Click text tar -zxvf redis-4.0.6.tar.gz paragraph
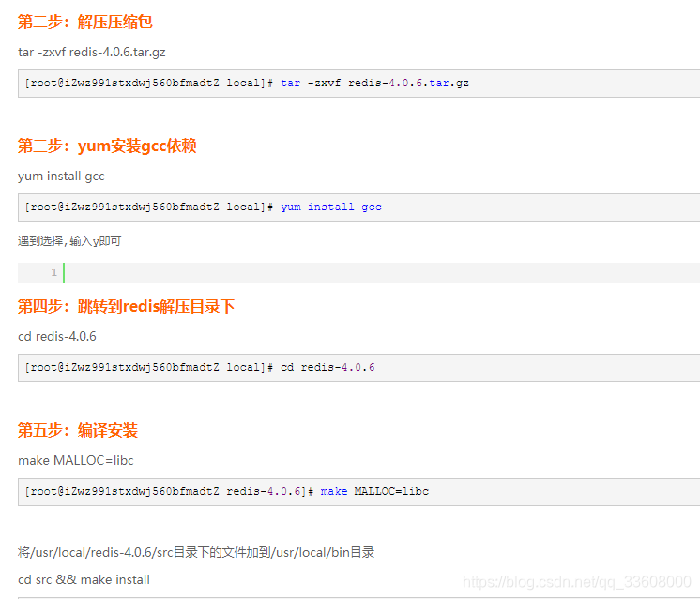Viewport: 700px width, 599px height. 92,53
